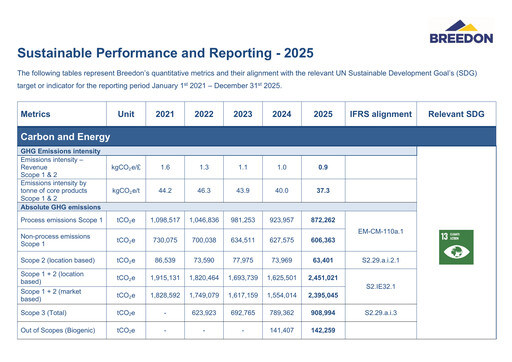
Task: Click the 'Scope 2 (location based)' row label
Action: point(58,260)
